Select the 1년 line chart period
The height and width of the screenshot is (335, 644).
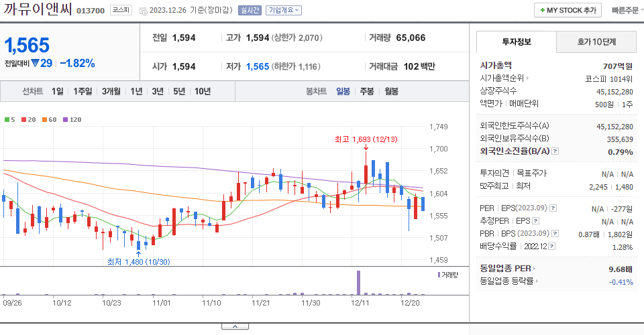[x=136, y=91]
